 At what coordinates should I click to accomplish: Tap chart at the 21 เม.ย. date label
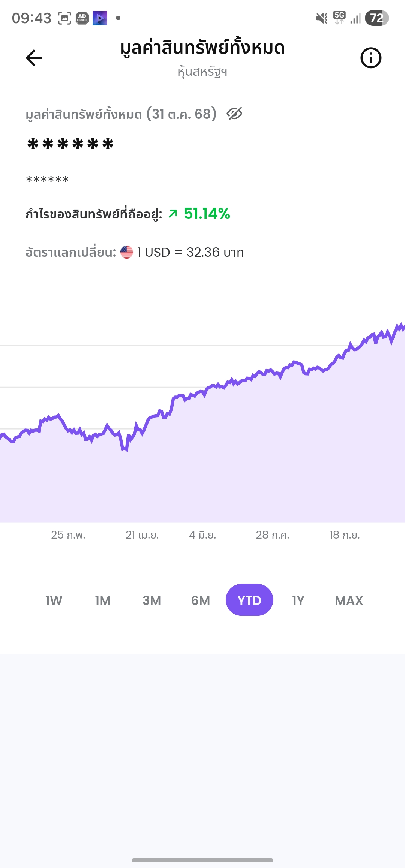click(142, 535)
